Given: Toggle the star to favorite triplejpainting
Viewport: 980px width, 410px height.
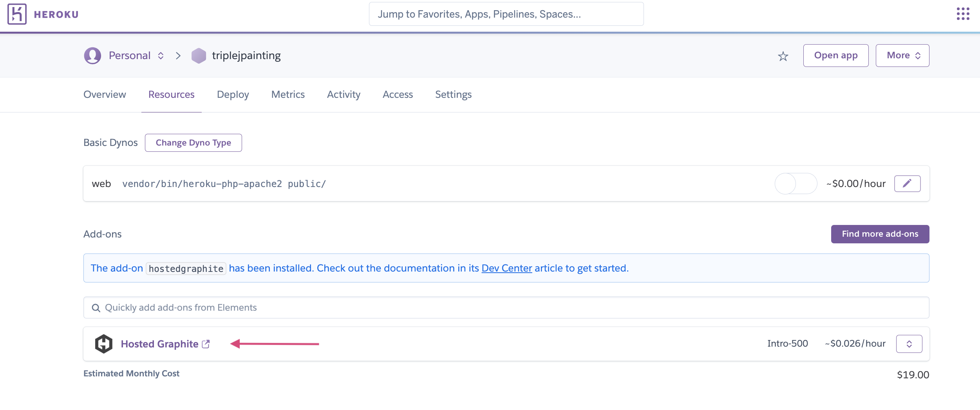Looking at the screenshot, I should 783,56.
